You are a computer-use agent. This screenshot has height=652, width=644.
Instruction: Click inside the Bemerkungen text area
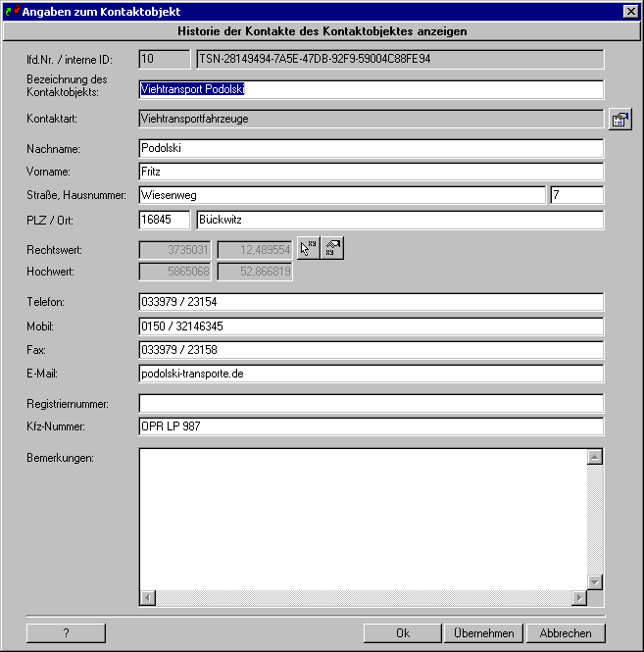point(363,519)
